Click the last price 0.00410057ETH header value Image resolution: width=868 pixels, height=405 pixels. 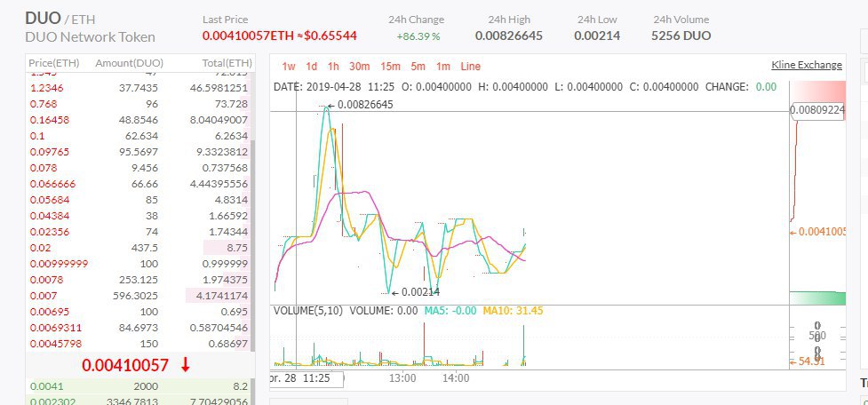click(248, 36)
